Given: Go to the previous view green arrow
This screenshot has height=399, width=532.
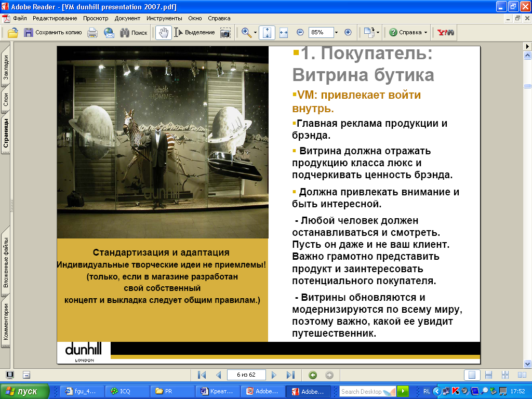Looking at the screenshot, I should 313,375.
